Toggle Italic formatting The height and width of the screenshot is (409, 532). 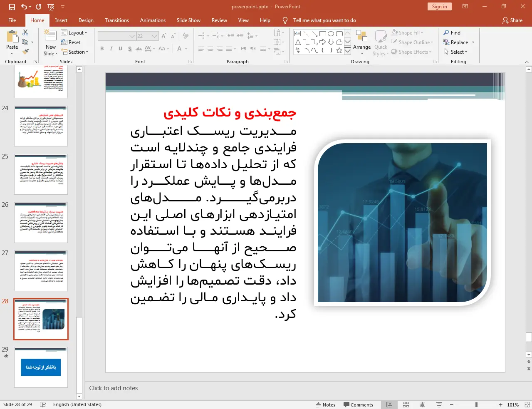(111, 49)
